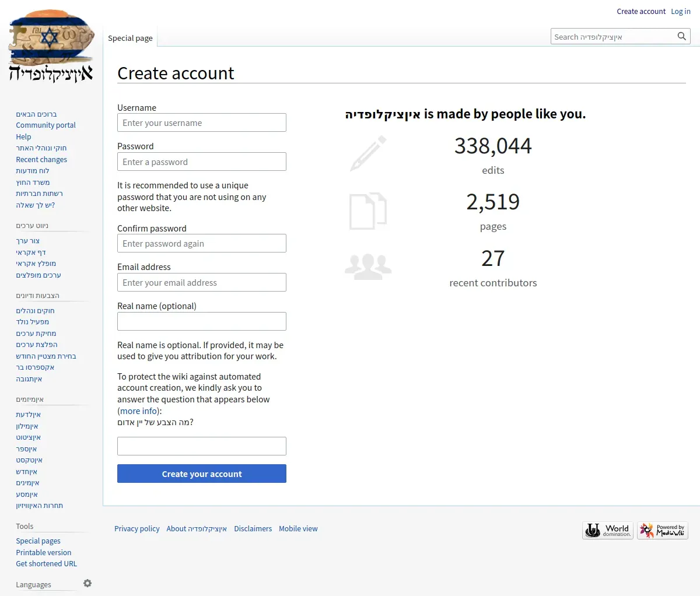Open Printable version under Tools
The width and height of the screenshot is (700, 596).
[43, 552]
